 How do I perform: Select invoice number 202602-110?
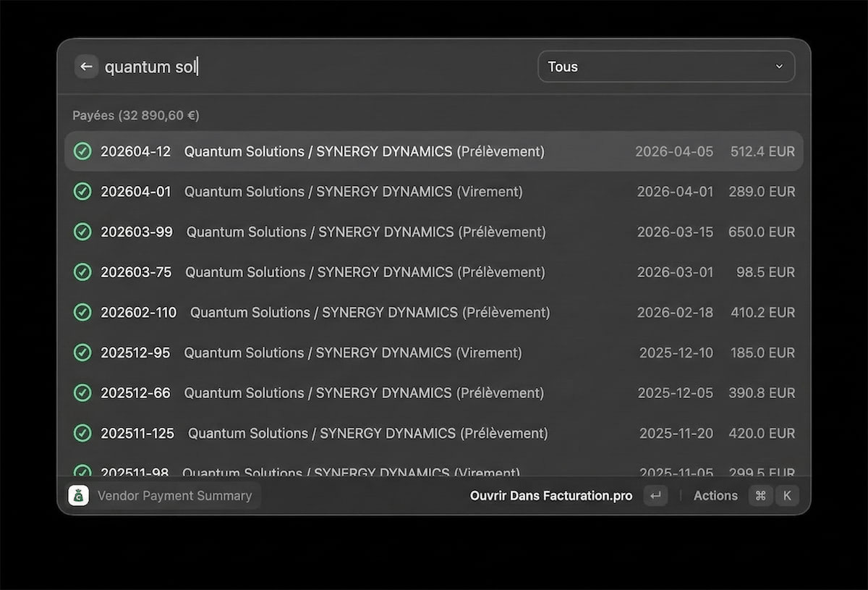tap(139, 312)
